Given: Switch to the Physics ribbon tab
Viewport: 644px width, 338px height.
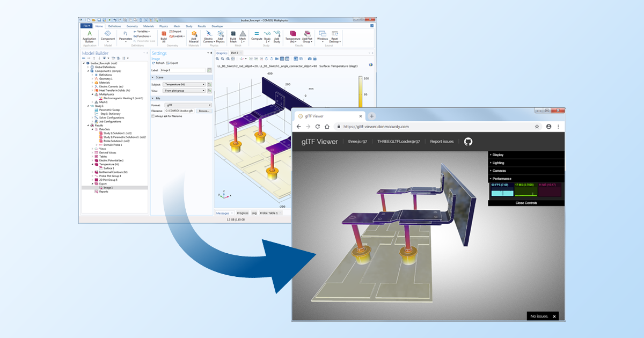Looking at the screenshot, I should pyautogui.click(x=163, y=26).
